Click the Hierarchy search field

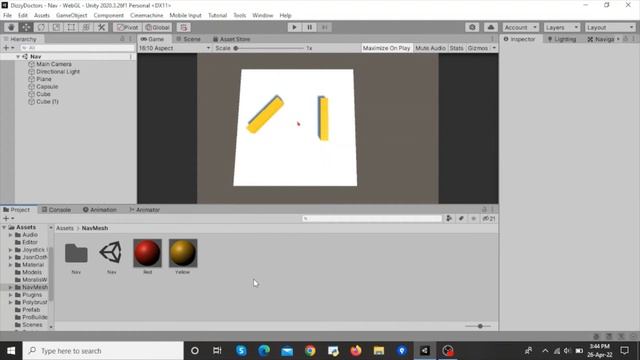pyautogui.click(x=77, y=48)
